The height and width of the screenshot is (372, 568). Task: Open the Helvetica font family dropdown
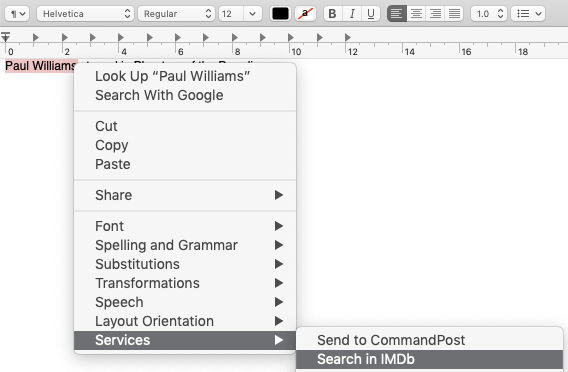pos(85,14)
